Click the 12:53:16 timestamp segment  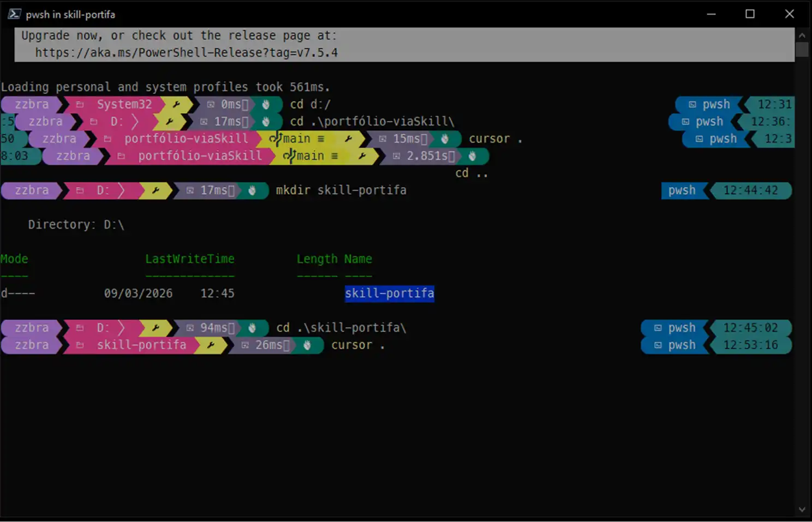pos(750,345)
